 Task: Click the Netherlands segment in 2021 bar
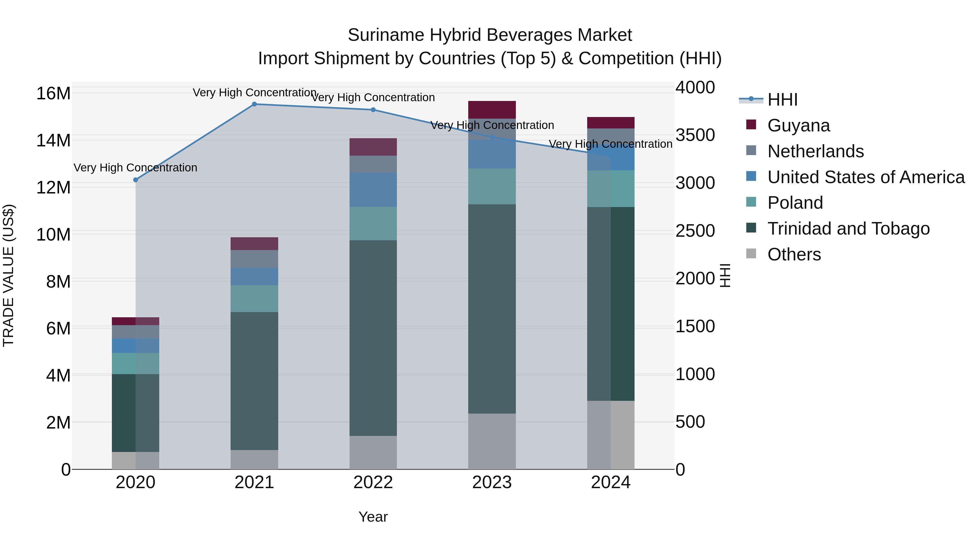[x=255, y=259]
